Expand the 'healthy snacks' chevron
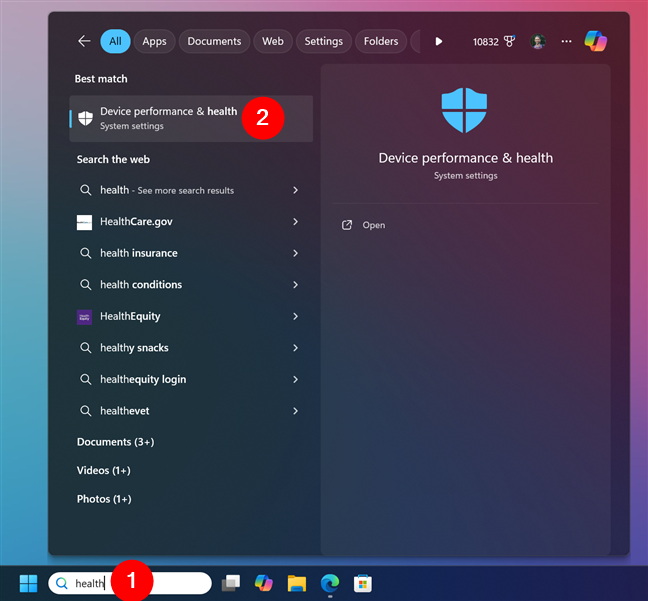The width and height of the screenshot is (648, 601). click(x=295, y=348)
